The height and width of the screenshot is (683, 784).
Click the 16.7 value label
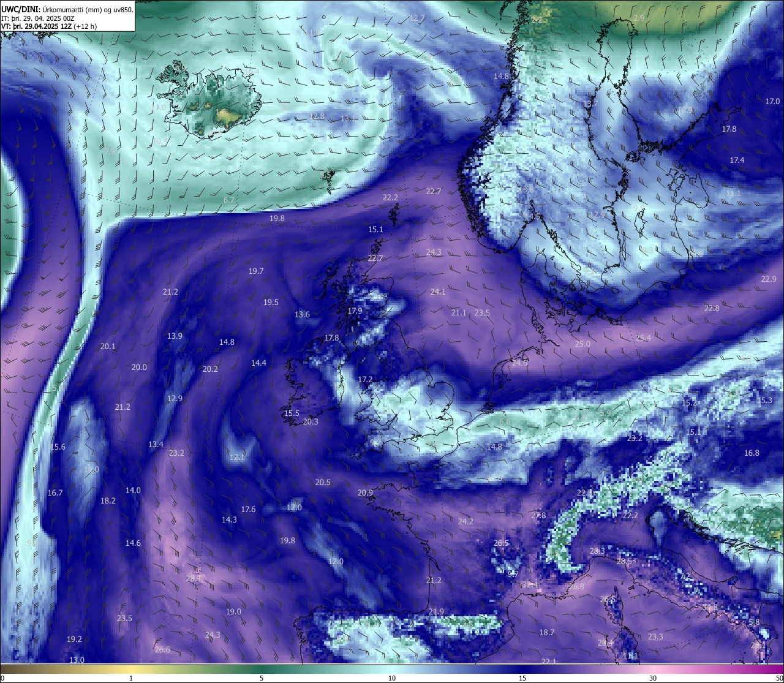tap(55, 492)
